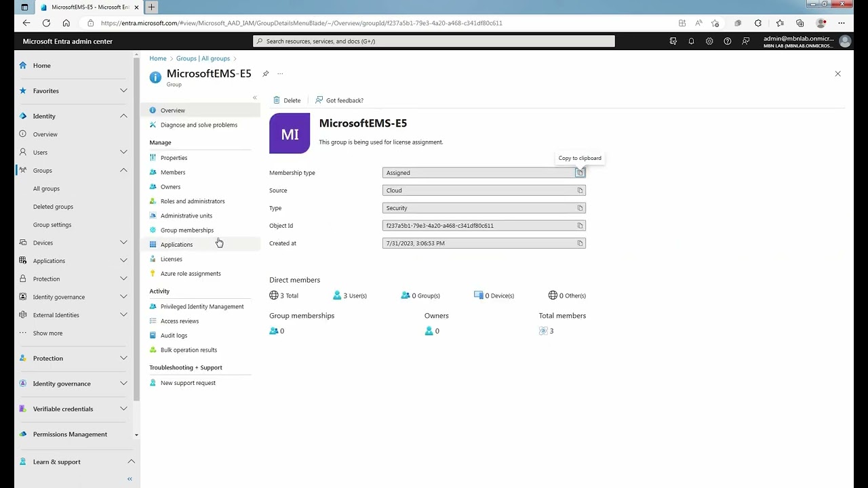Click Got feedback? button
The width and height of the screenshot is (868, 488).
340,100
